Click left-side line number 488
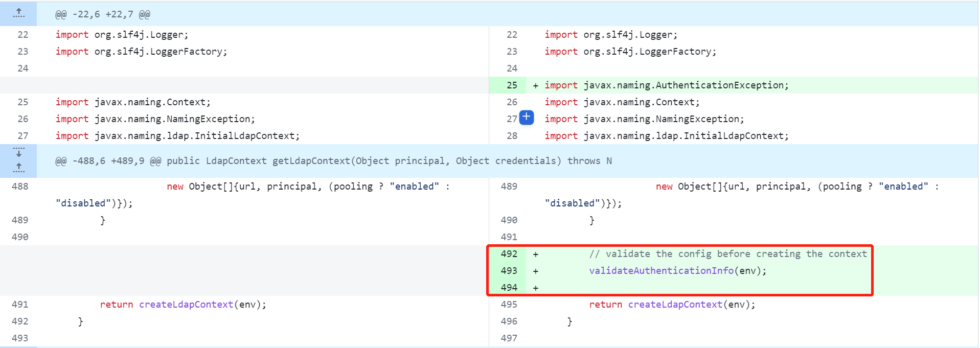The image size is (980, 348). coord(20,187)
